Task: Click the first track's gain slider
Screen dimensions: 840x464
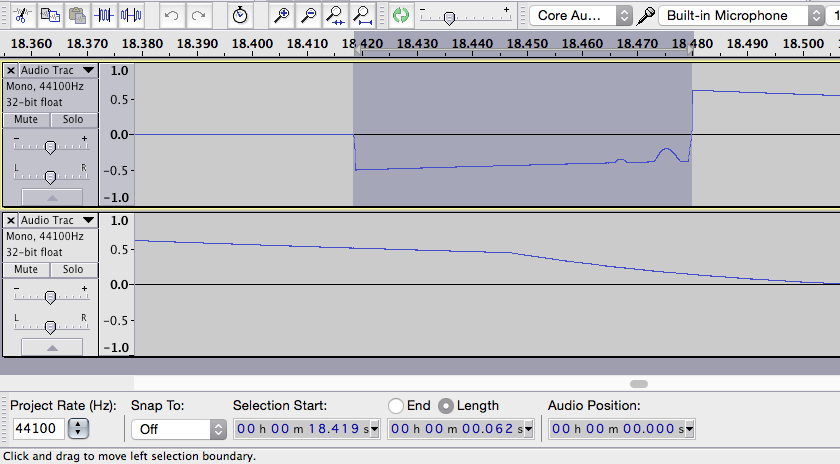Action: click(50, 146)
